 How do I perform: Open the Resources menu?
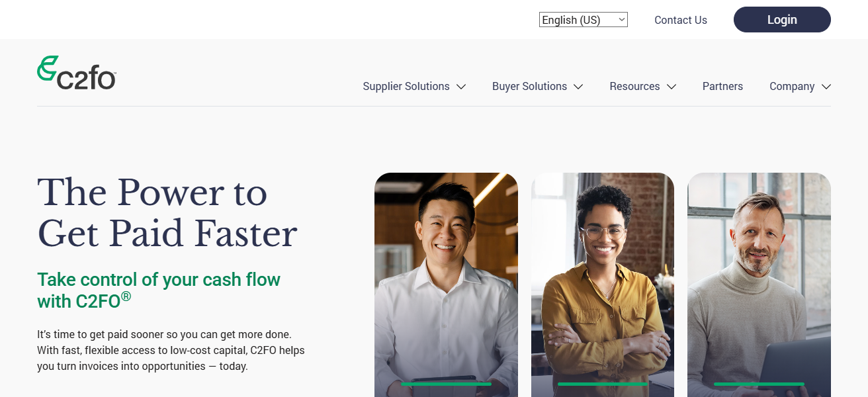642,86
